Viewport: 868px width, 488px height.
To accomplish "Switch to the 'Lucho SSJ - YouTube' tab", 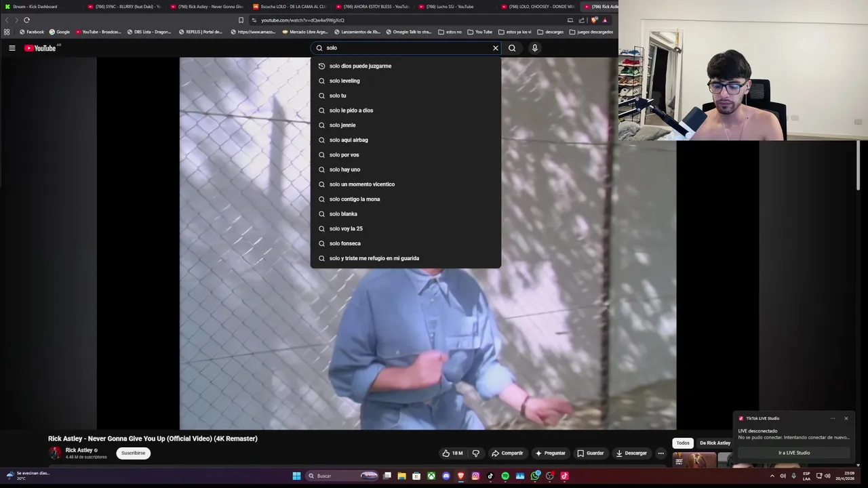I will coord(456,7).
